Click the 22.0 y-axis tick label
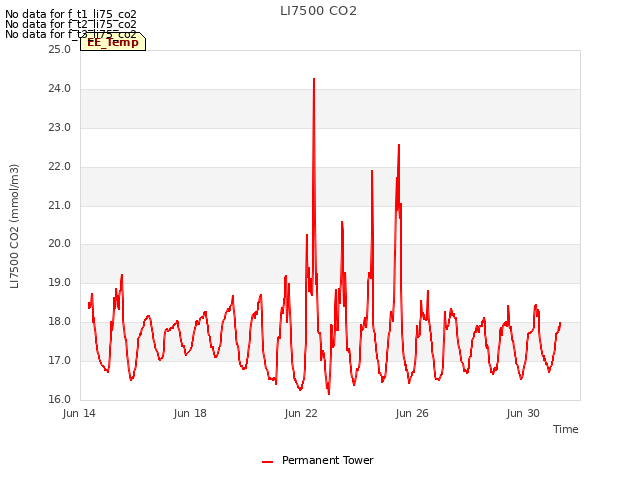Image resolution: width=640 pixels, height=480 pixels. (x=60, y=167)
